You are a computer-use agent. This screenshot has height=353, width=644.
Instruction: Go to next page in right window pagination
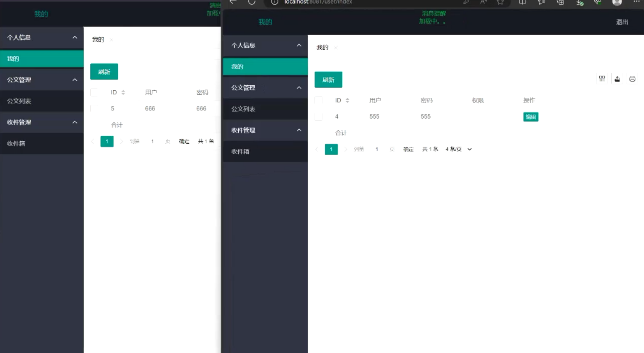click(346, 149)
